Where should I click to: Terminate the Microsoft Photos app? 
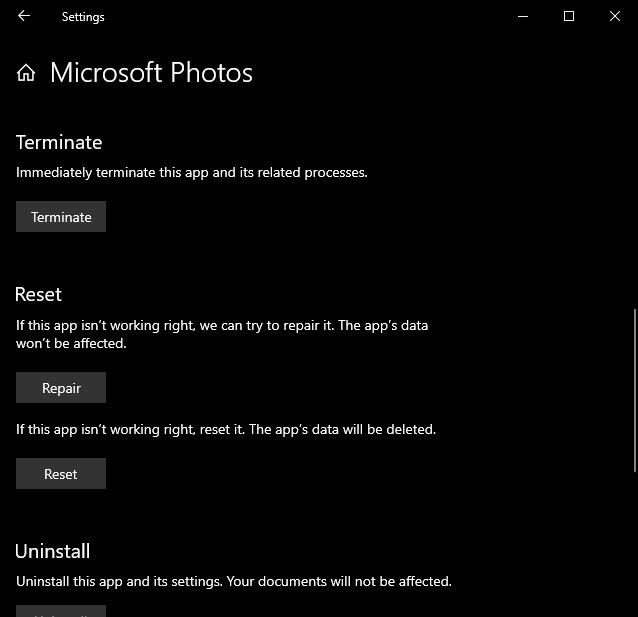click(61, 217)
